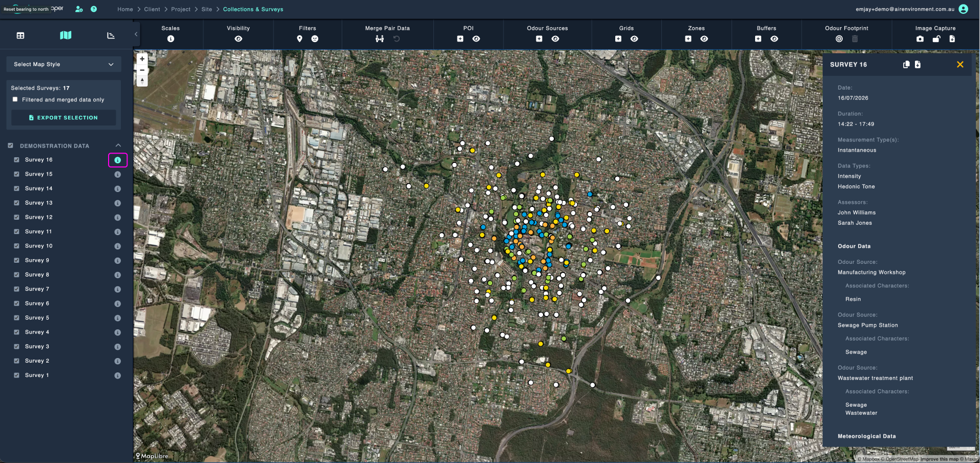Open the Survey 12 info icon
Viewport: 980px width, 463px height.
(118, 218)
